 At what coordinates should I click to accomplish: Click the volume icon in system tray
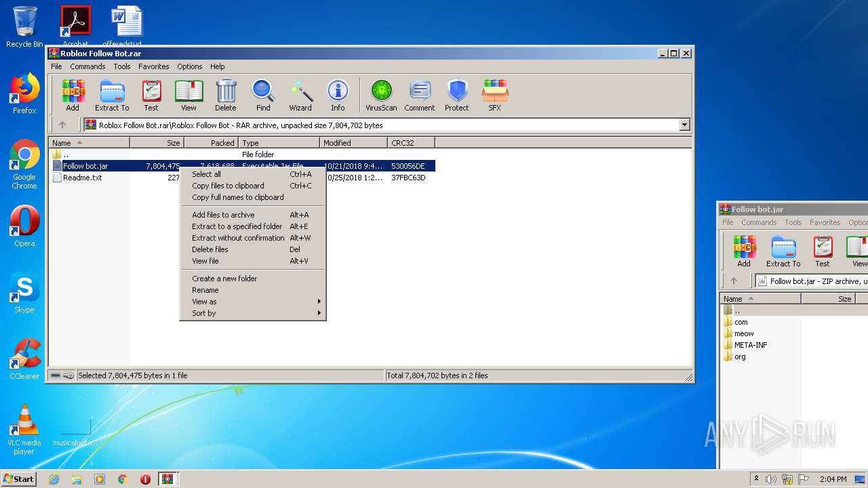[x=770, y=479]
